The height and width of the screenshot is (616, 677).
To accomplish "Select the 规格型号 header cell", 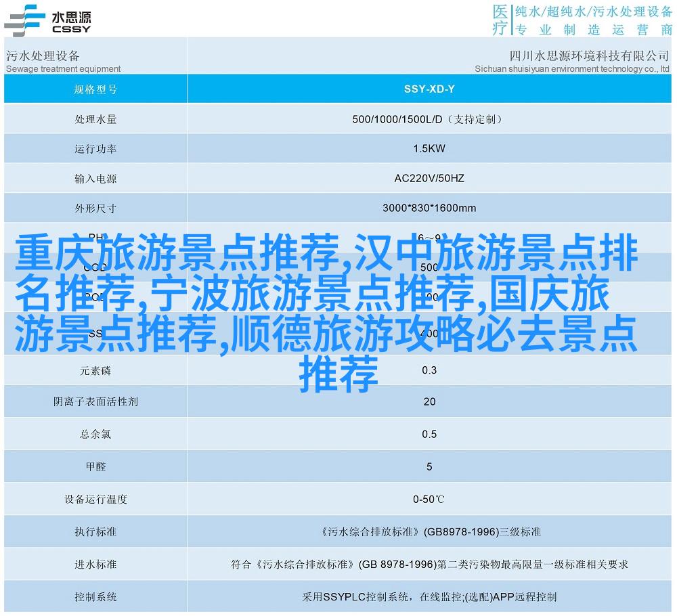I will [x=96, y=89].
